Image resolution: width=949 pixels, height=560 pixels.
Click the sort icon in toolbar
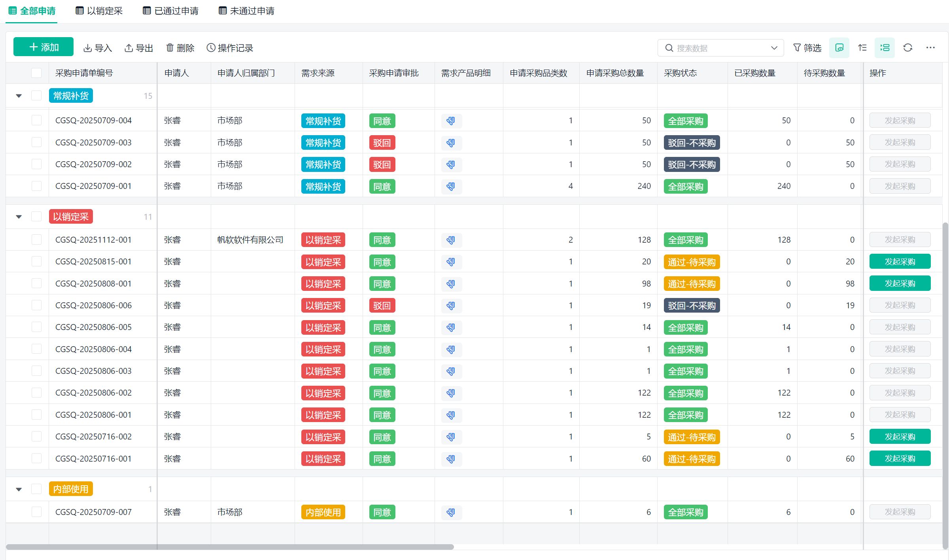click(x=862, y=48)
